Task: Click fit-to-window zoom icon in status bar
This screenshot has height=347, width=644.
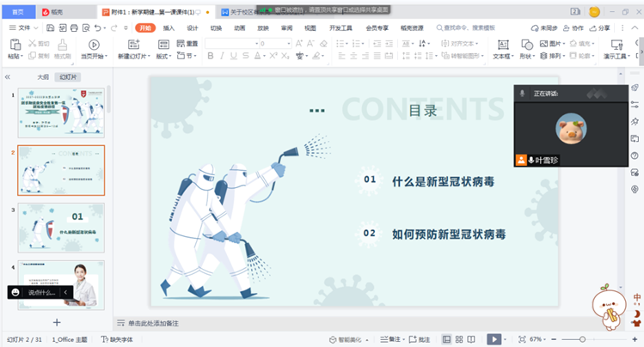Action: pyautogui.click(x=522, y=339)
